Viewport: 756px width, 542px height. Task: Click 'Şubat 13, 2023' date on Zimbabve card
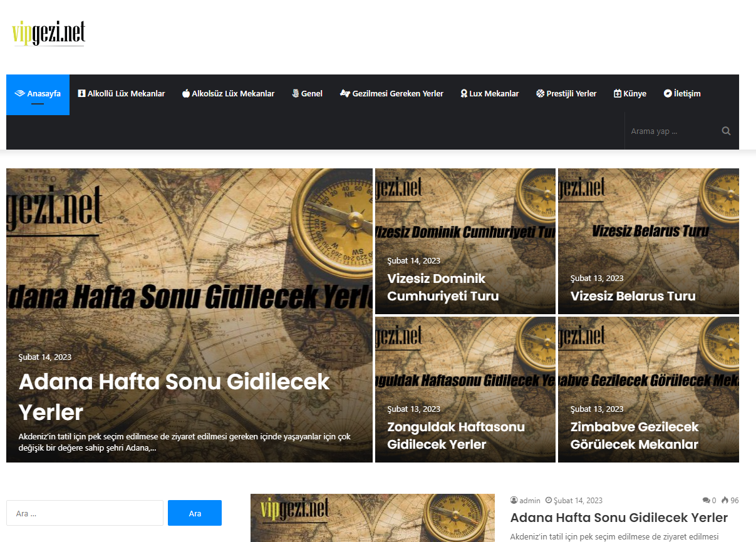pos(597,409)
